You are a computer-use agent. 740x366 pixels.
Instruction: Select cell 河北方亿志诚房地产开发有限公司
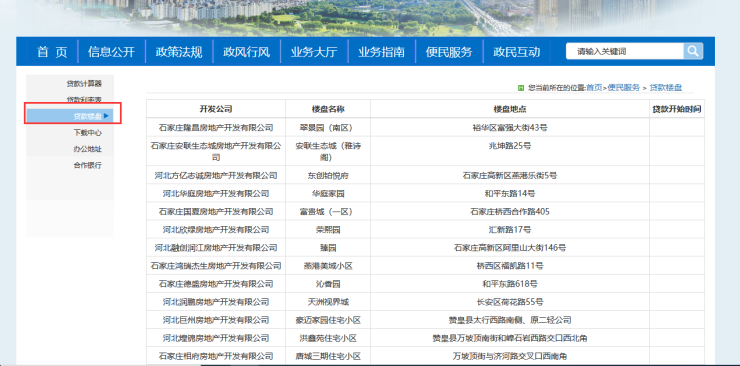[216, 175]
